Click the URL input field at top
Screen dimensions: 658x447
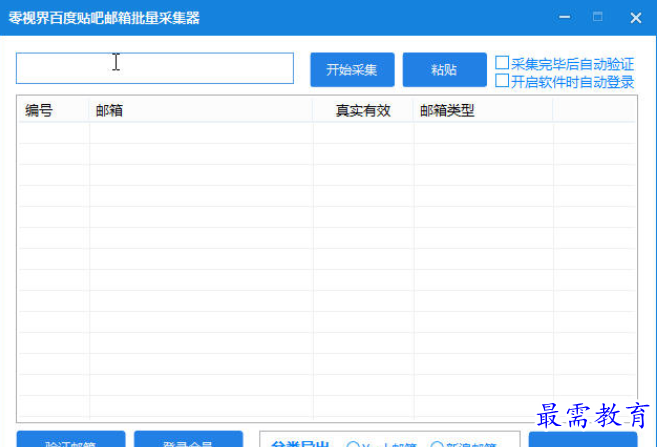(x=154, y=68)
